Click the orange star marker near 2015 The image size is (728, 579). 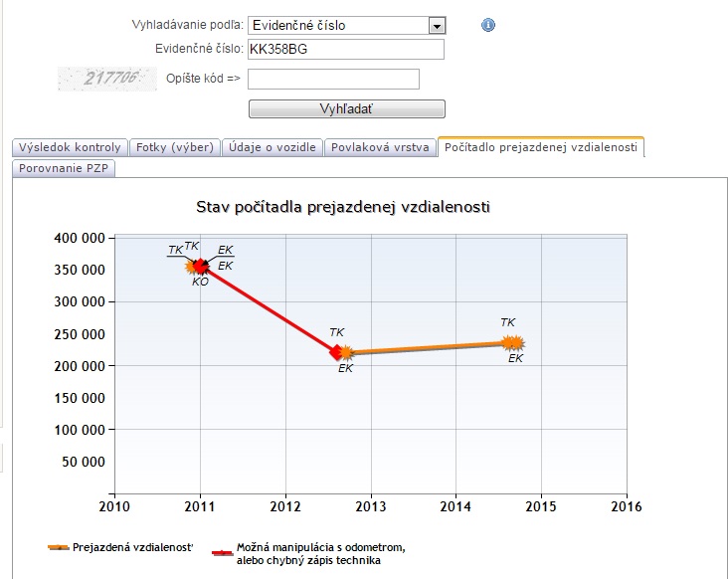[x=513, y=343]
